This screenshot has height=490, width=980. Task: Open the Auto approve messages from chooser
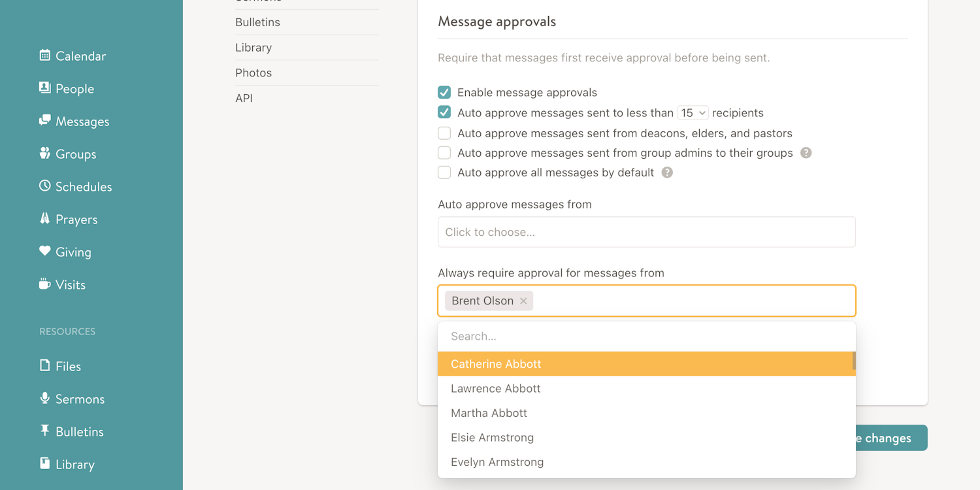(646, 232)
